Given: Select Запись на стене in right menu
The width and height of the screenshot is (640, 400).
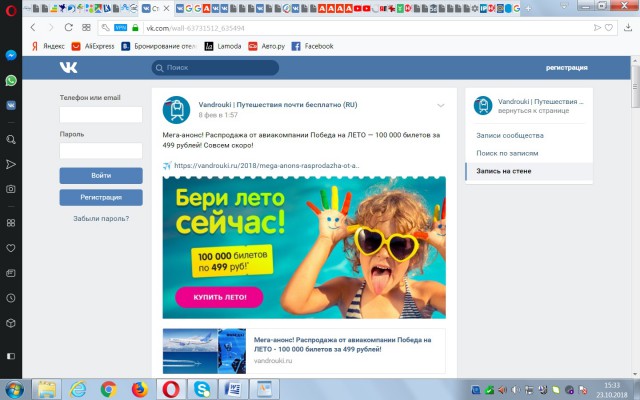Looking at the screenshot, I should pyautogui.click(x=529, y=171).
